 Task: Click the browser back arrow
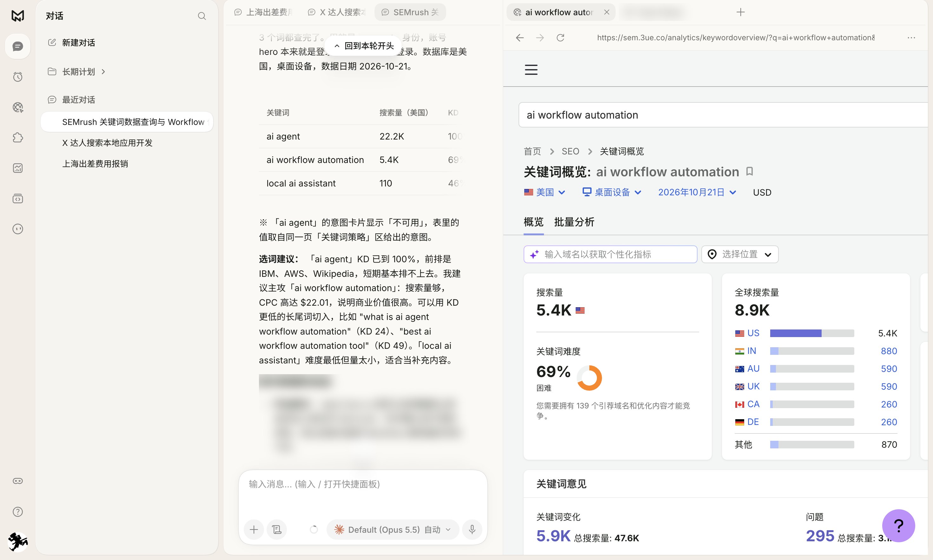coord(520,38)
